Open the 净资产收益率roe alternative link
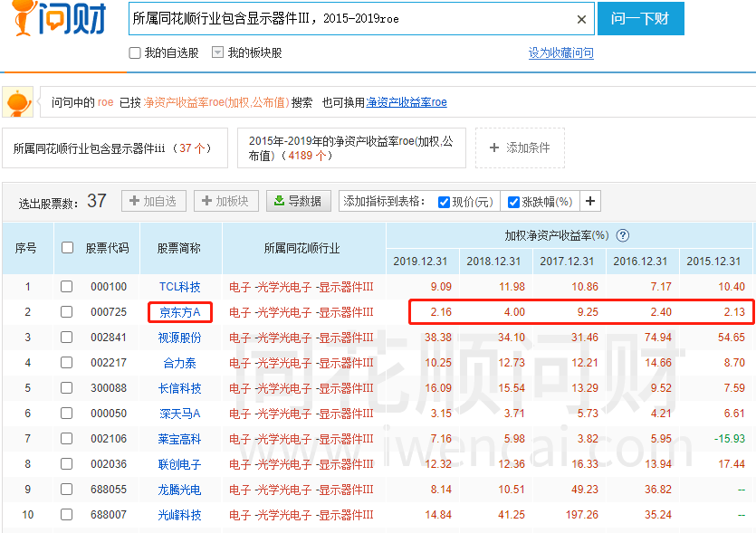The width and height of the screenshot is (756, 533). (407, 102)
